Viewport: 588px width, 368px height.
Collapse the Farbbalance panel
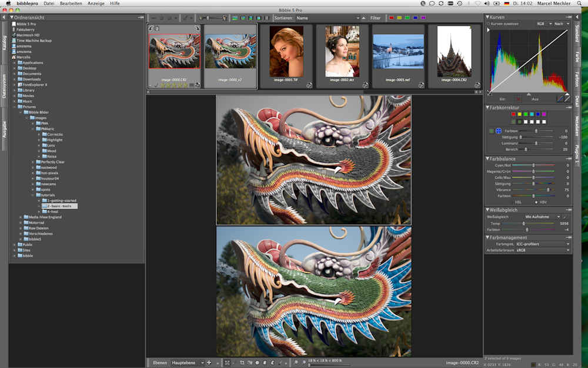487,159
